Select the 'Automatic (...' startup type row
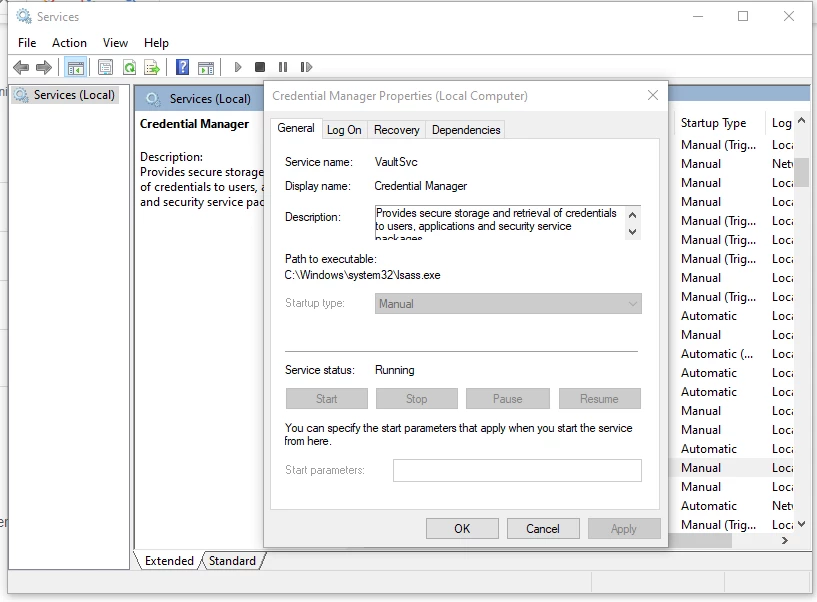This screenshot has width=817, height=602. click(x=717, y=354)
